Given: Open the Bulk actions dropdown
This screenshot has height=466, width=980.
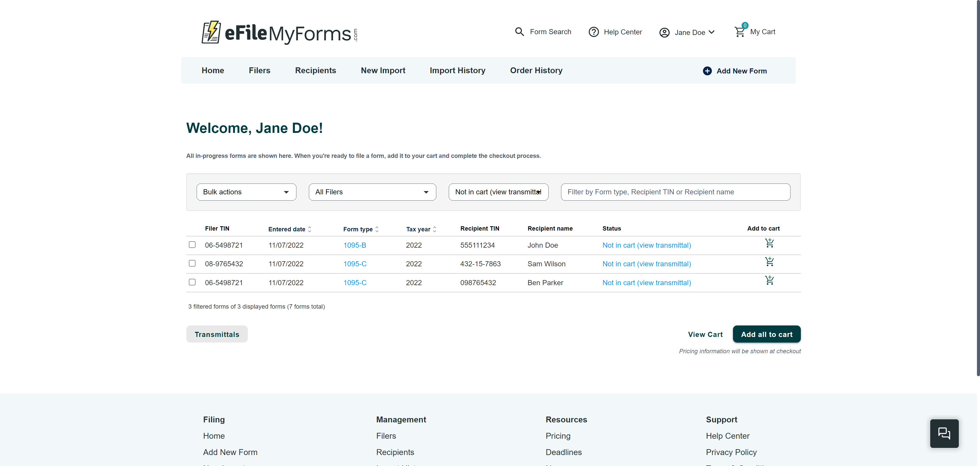Looking at the screenshot, I should click(246, 192).
